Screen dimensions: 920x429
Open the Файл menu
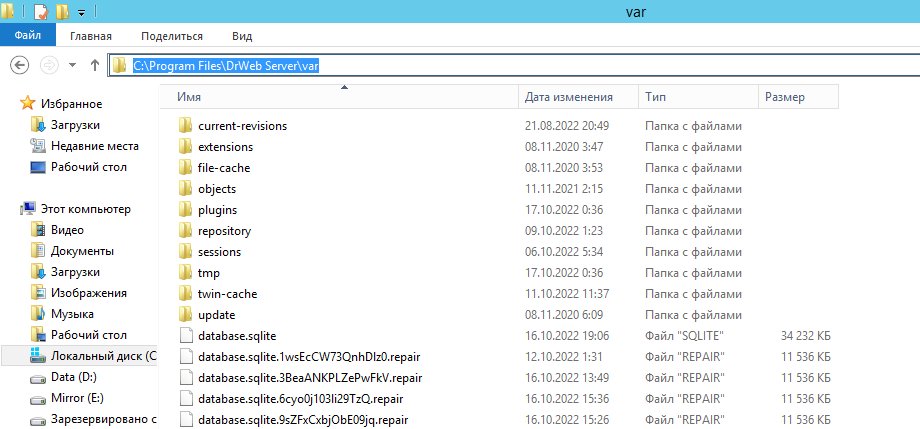click(x=27, y=36)
